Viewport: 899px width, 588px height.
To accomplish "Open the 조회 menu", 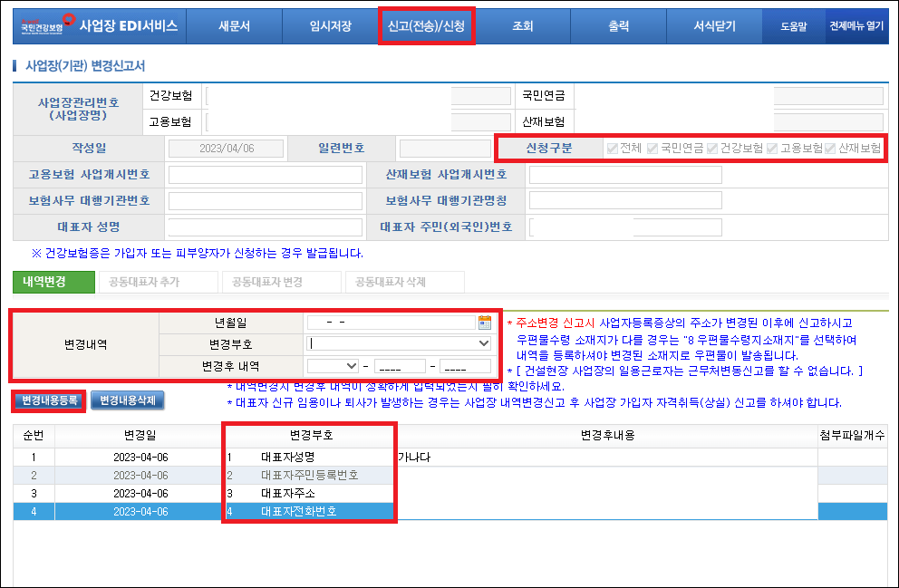I will click(x=523, y=26).
